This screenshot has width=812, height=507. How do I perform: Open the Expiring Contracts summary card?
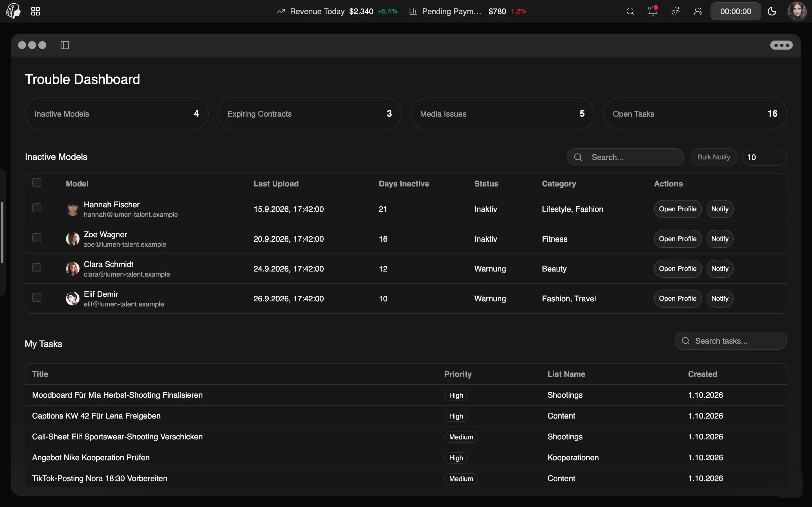coord(309,114)
